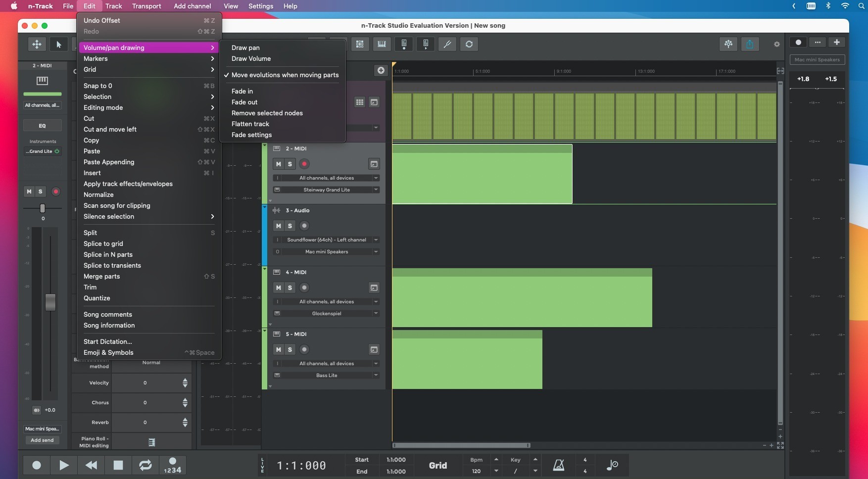Click the Mac mini Speakers output button
Viewport: 868px width, 479px height.
[817, 59]
